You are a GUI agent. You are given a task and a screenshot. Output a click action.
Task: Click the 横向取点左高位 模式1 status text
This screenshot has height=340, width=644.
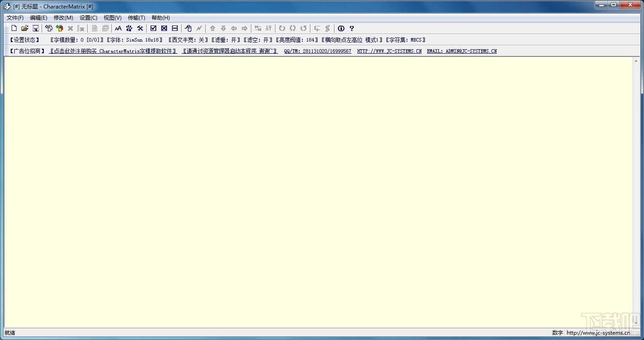(352, 40)
